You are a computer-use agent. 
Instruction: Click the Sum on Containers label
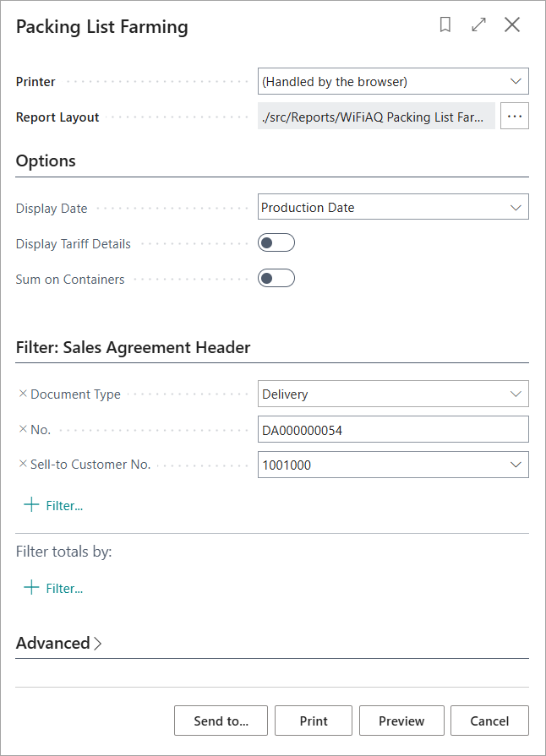(x=70, y=279)
